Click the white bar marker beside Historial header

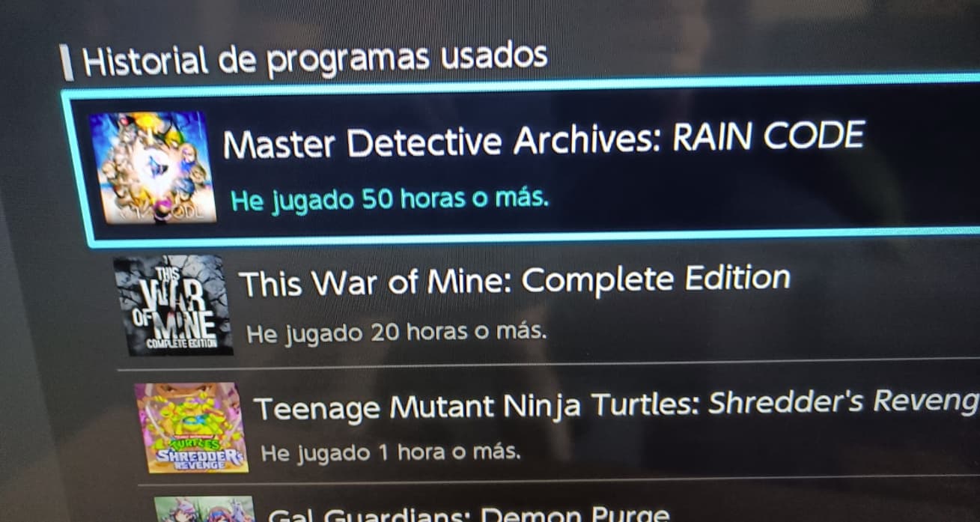pyautogui.click(x=67, y=63)
